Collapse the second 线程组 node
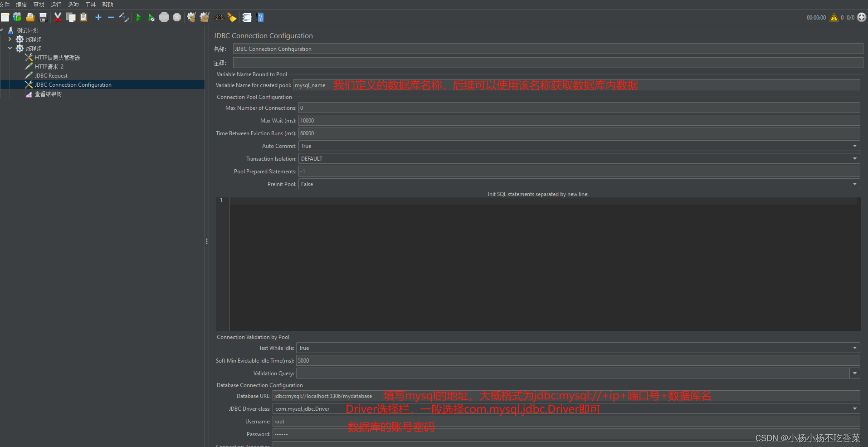 click(10, 48)
